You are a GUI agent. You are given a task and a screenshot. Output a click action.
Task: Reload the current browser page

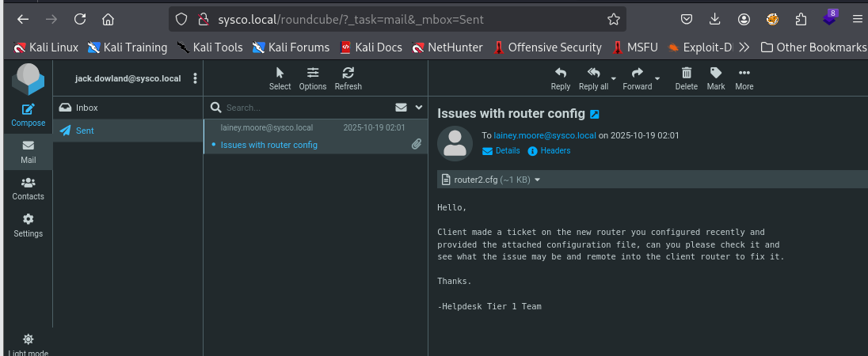coord(80,19)
